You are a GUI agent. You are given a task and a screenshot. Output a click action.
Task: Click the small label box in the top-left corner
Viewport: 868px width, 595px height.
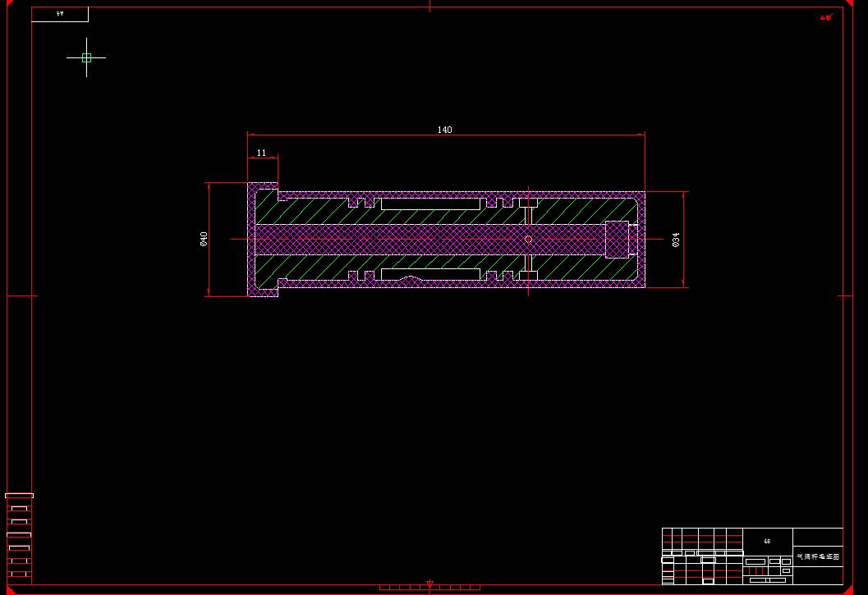60,13
